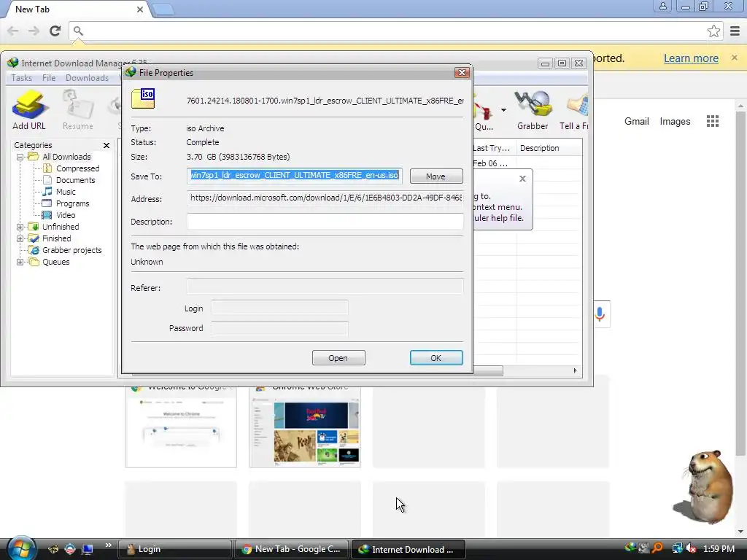Viewport: 747px width, 560px height.
Task: Click the browser reload button
Action: 55,31
